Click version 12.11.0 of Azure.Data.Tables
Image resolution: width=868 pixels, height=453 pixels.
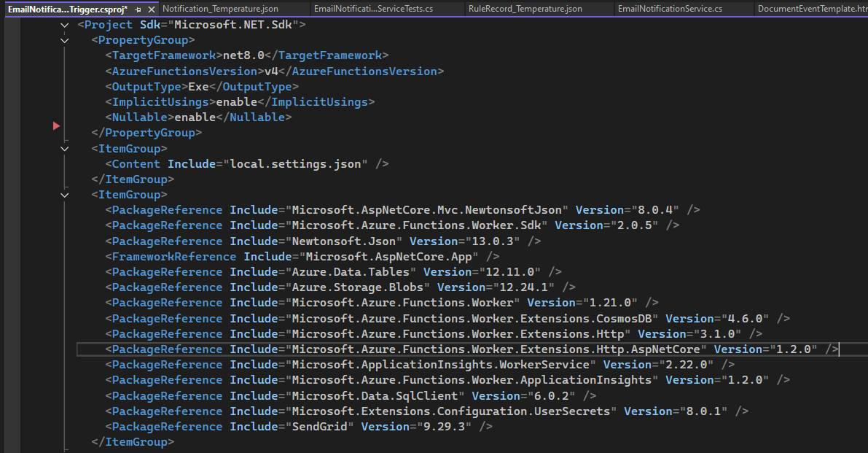[510, 272]
